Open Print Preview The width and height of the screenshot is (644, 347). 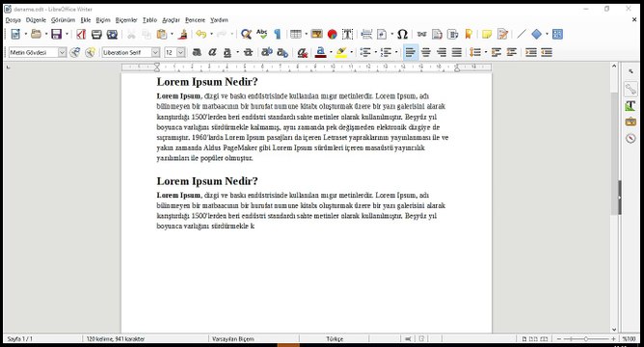pos(112,34)
